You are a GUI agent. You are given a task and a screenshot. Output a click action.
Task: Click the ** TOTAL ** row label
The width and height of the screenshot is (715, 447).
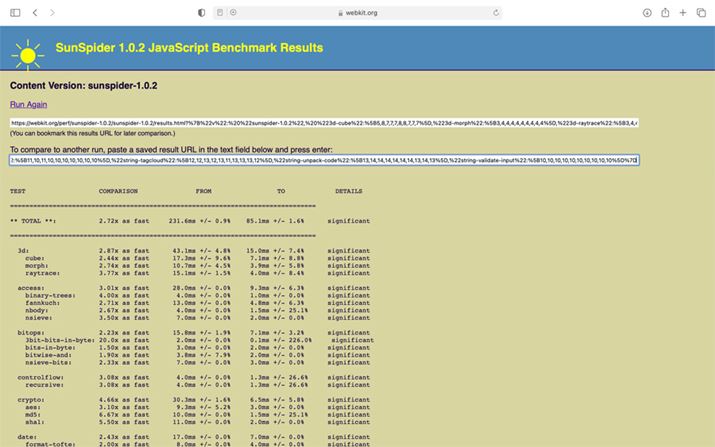click(33, 221)
